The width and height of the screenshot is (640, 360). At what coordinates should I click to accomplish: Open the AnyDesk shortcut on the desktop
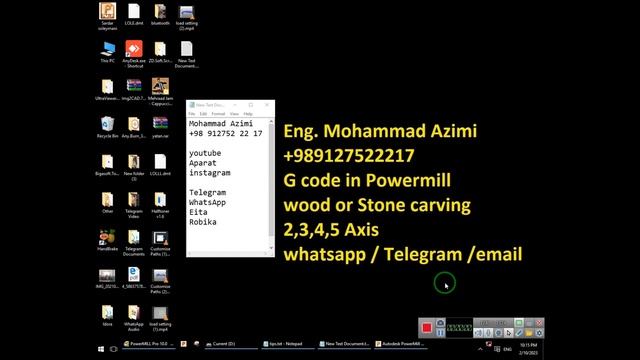134,54
